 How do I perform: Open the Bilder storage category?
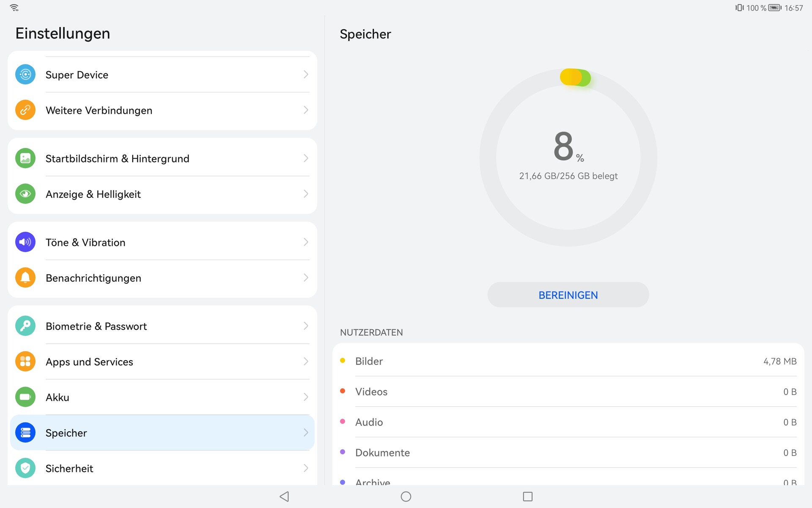(x=568, y=361)
